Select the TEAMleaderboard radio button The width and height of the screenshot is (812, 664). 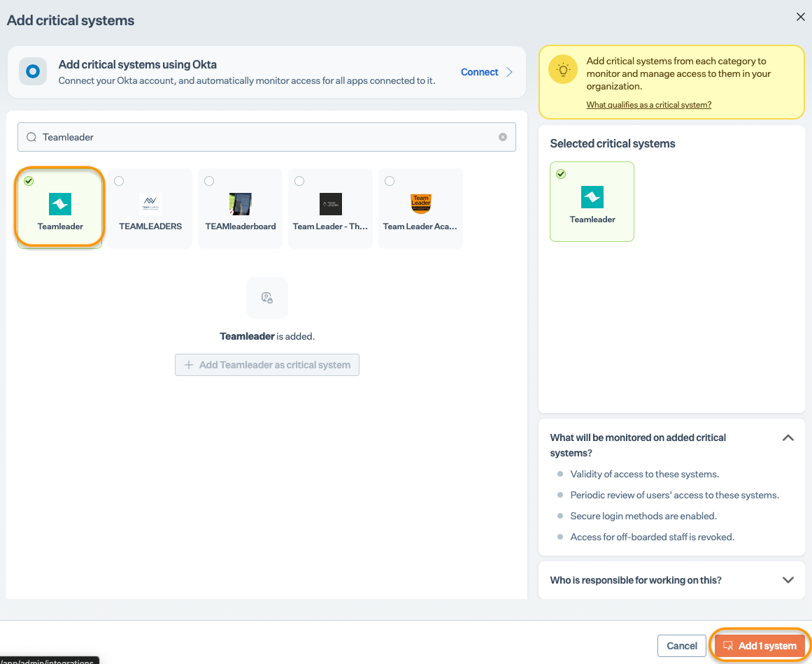coord(209,180)
